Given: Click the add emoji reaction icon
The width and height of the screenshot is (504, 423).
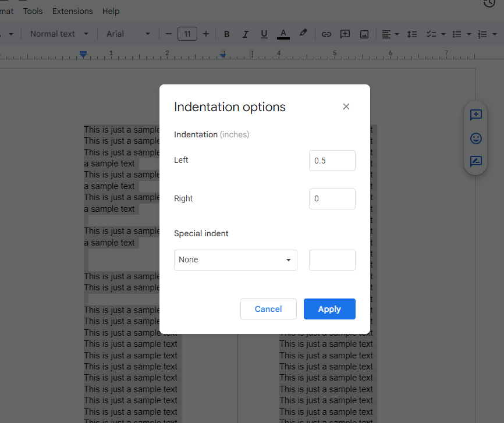Looking at the screenshot, I should click(475, 138).
